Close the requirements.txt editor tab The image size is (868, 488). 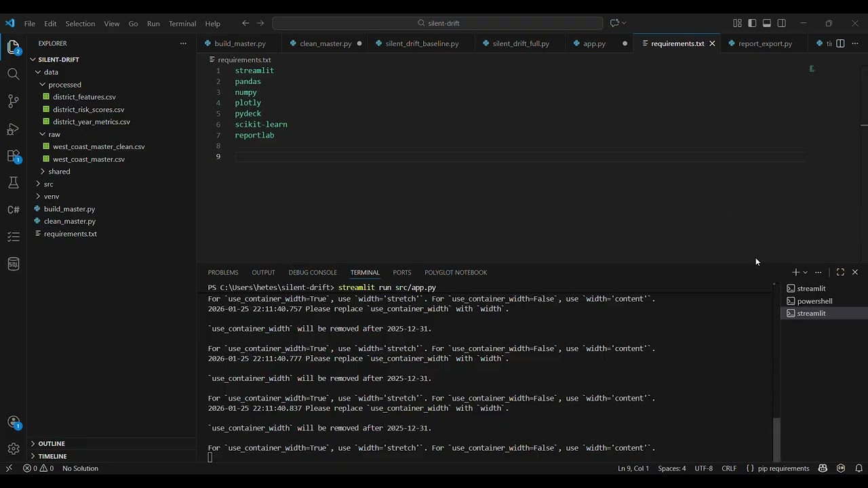(x=712, y=43)
